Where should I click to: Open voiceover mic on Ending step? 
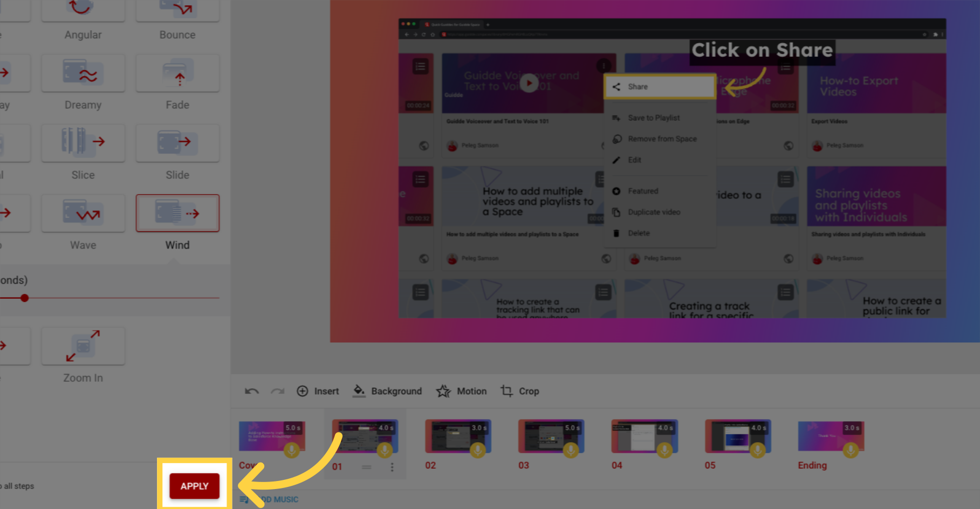[851, 450]
